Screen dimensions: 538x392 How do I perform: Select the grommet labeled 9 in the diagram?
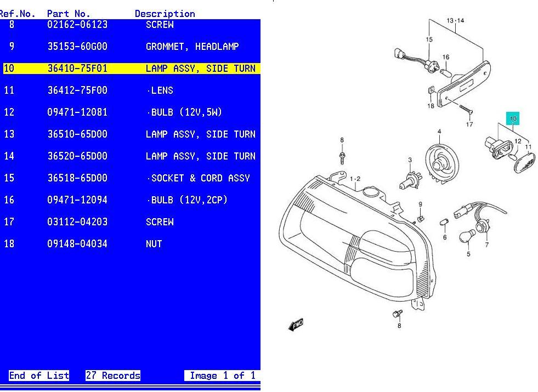pyautogui.click(x=421, y=218)
